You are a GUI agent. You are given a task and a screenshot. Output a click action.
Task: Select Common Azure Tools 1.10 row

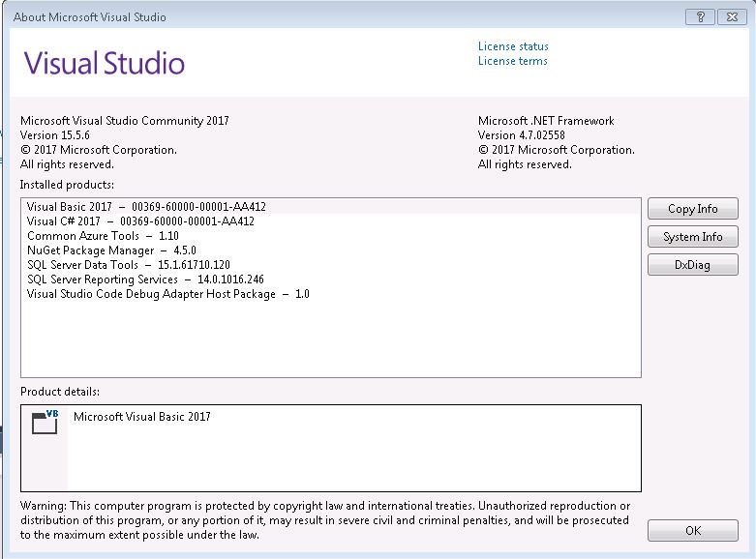click(331, 236)
